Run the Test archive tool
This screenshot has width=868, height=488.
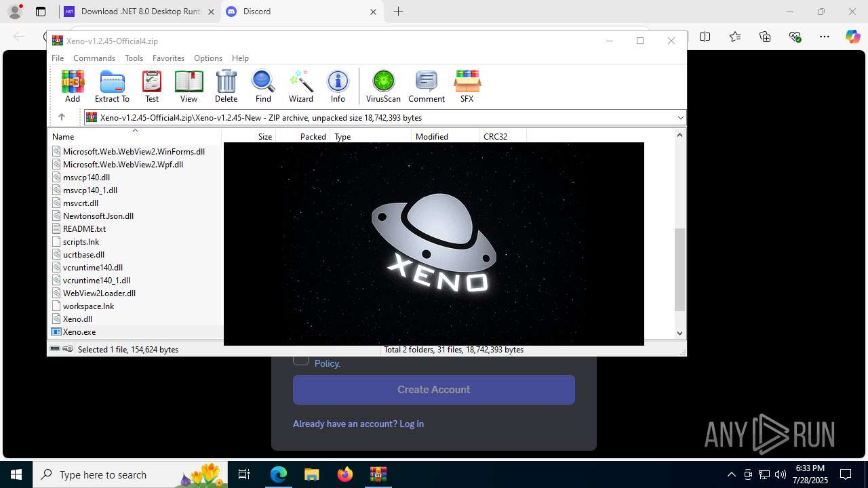pos(152,86)
